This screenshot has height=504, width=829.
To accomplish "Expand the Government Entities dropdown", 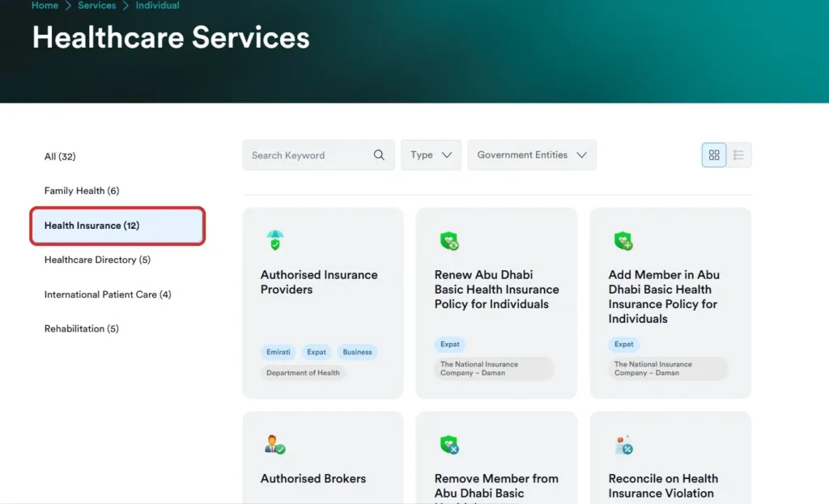I will tap(532, 155).
